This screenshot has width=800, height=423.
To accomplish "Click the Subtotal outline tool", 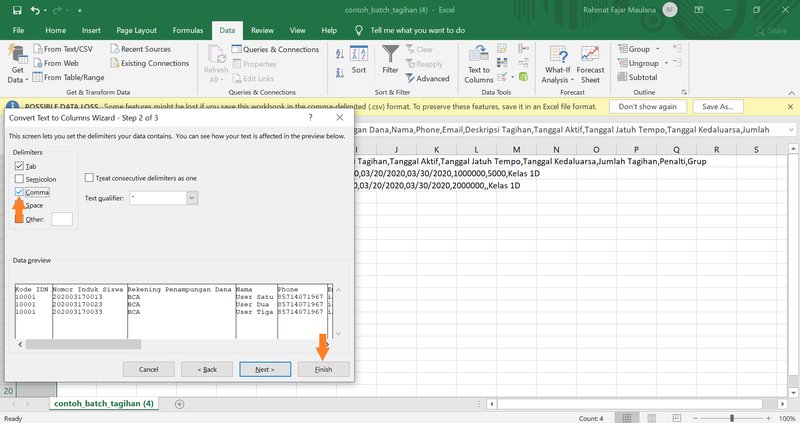I will [637, 77].
